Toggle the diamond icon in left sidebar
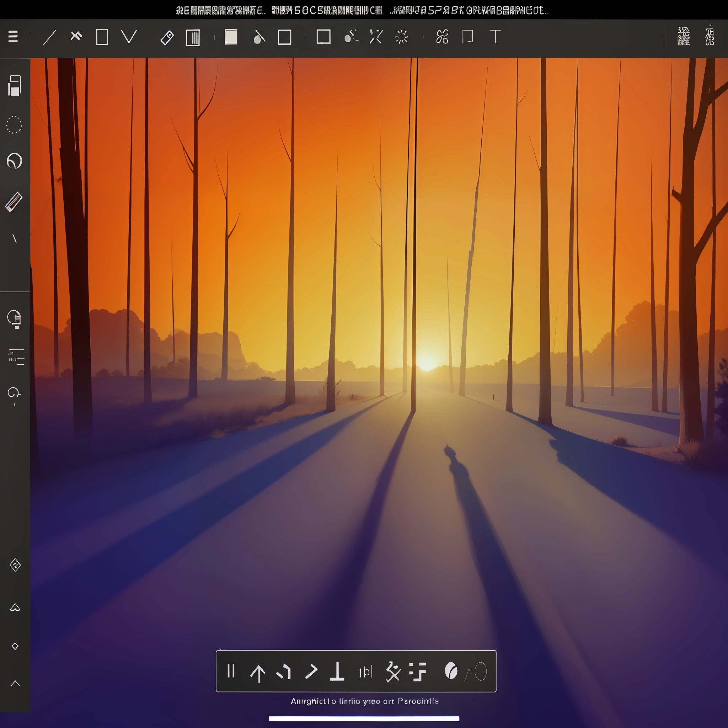This screenshot has width=728, height=728. (x=15, y=646)
